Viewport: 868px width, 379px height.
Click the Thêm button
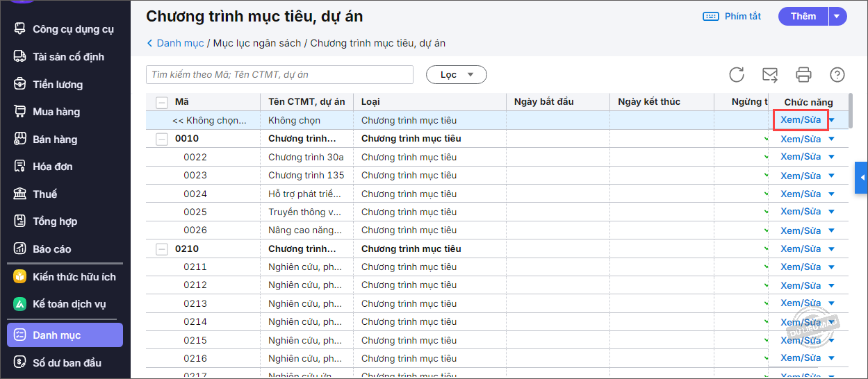803,17
